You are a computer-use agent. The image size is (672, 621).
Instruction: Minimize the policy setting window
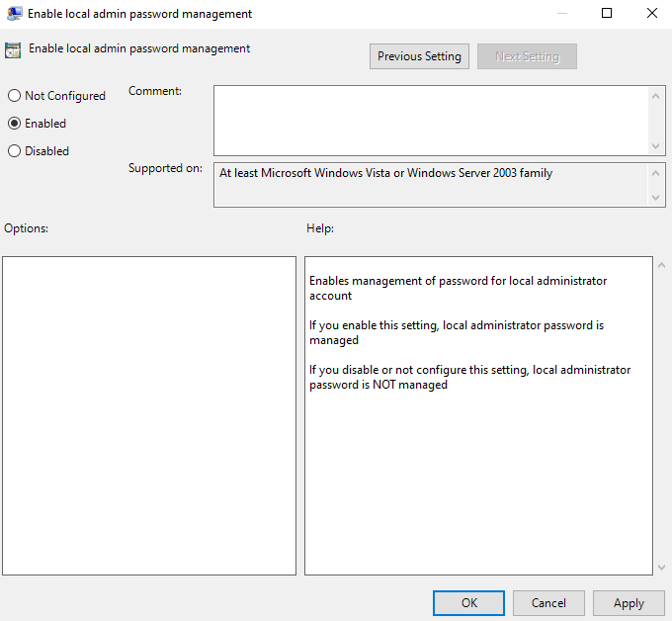tap(562, 14)
